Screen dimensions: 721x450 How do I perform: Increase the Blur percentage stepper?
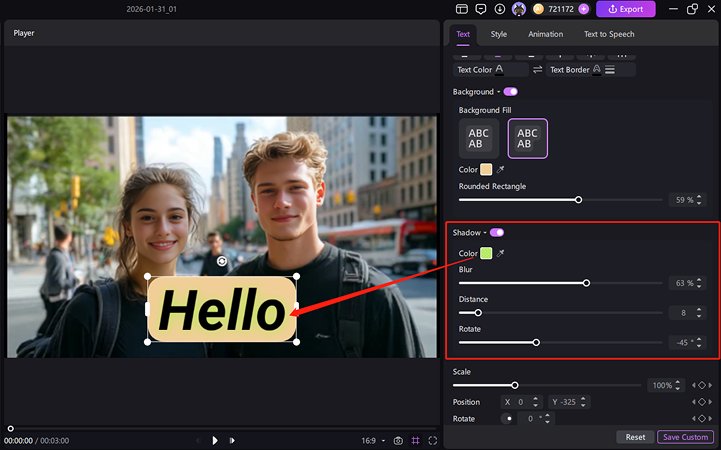[699, 280]
